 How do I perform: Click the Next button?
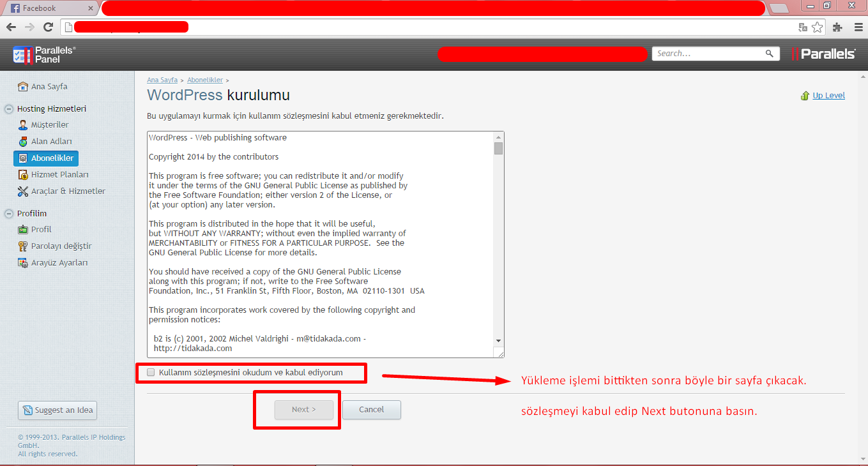304,410
